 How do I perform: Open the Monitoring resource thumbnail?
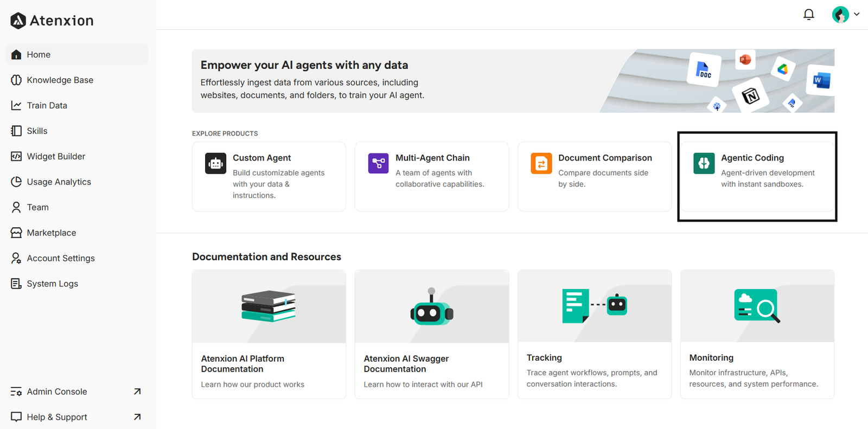click(757, 306)
